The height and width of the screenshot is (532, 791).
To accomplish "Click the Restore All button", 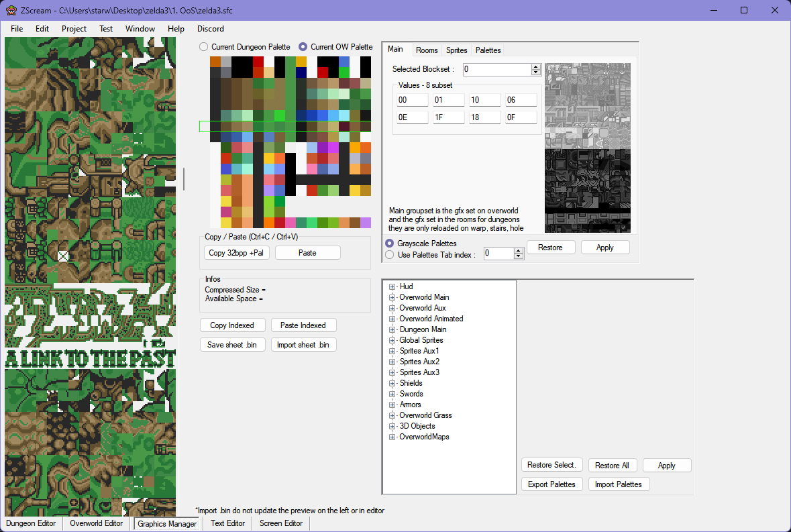I will click(x=613, y=466).
